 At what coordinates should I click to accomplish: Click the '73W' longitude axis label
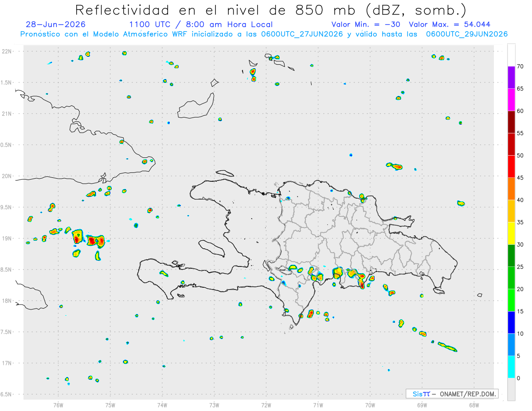[214, 405]
